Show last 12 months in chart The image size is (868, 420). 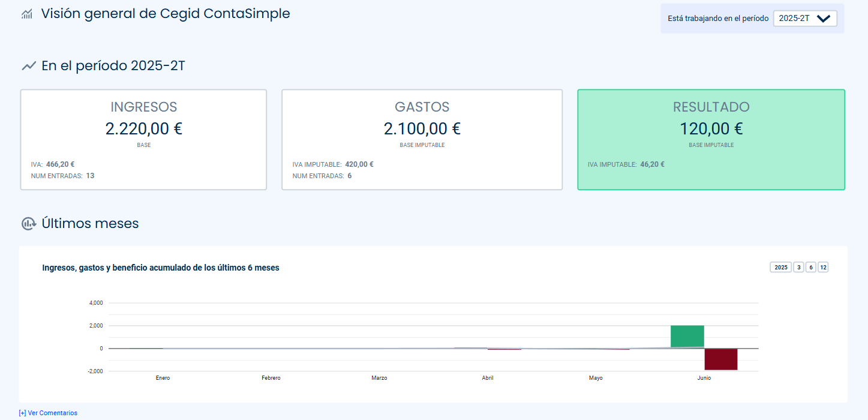coord(823,268)
